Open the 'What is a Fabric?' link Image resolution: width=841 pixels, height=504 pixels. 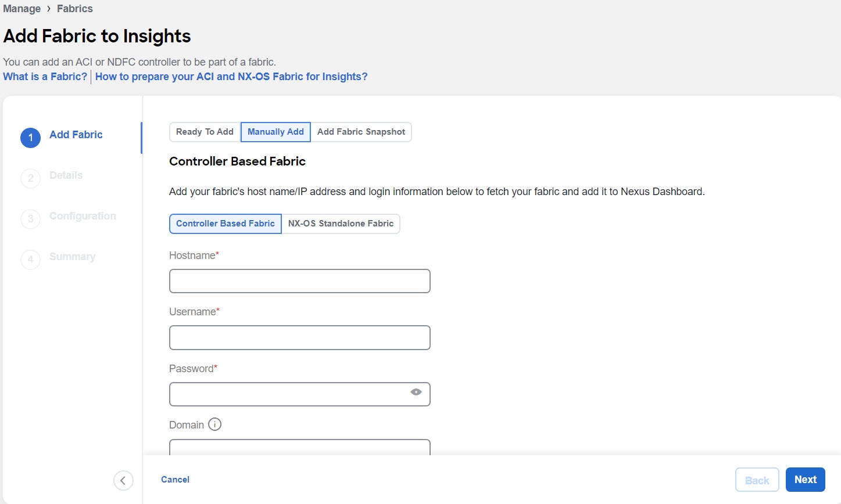coord(45,77)
